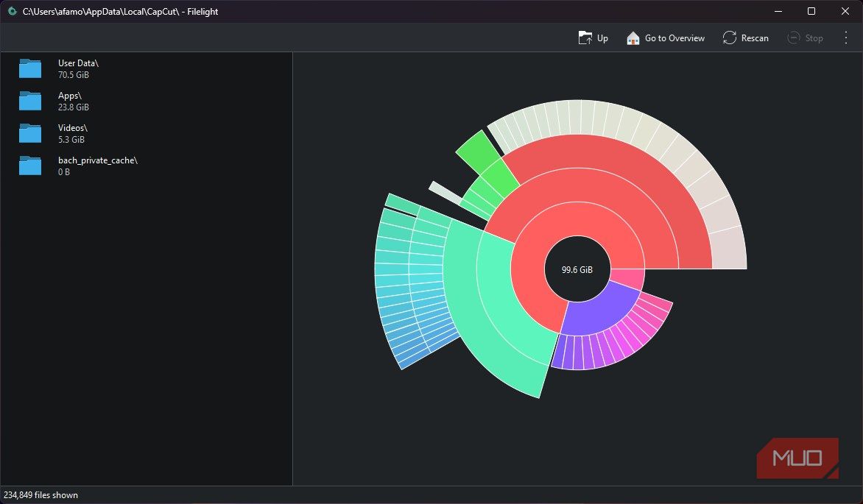The width and height of the screenshot is (863, 504).
Task: Click the small pink inner ring segment
Action: pyautogui.click(x=628, y=278)
